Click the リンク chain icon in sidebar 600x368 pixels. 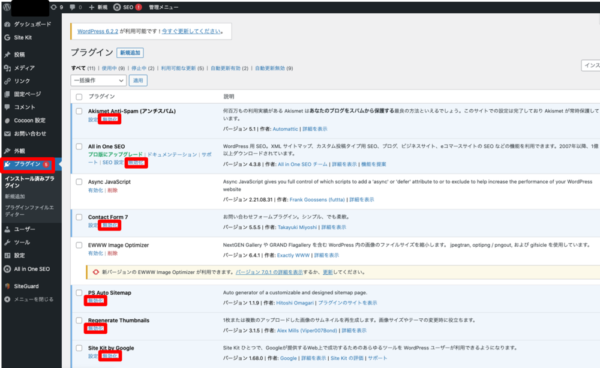[x=7, y=81]
